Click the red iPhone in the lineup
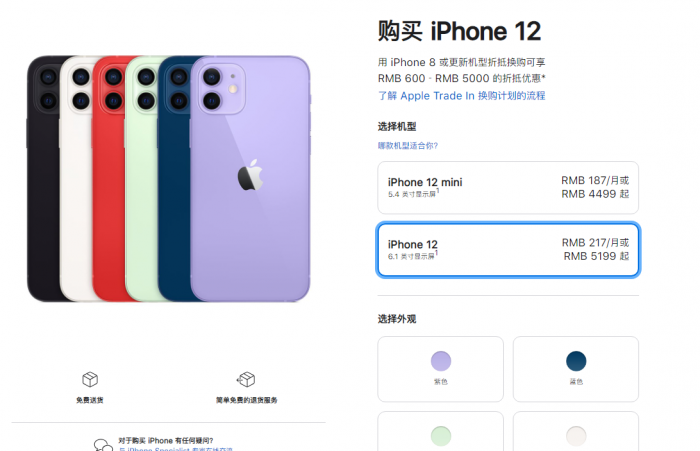 tap(108, 179)
